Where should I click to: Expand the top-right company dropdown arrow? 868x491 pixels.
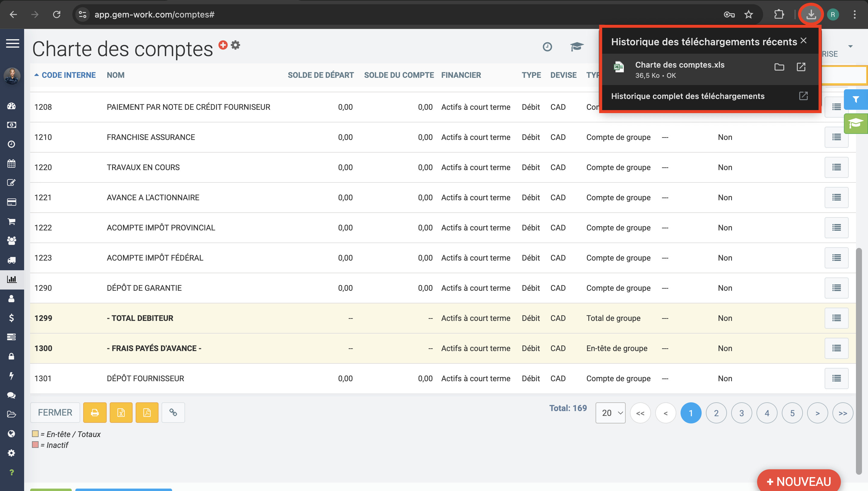click(x=850, y=46)
